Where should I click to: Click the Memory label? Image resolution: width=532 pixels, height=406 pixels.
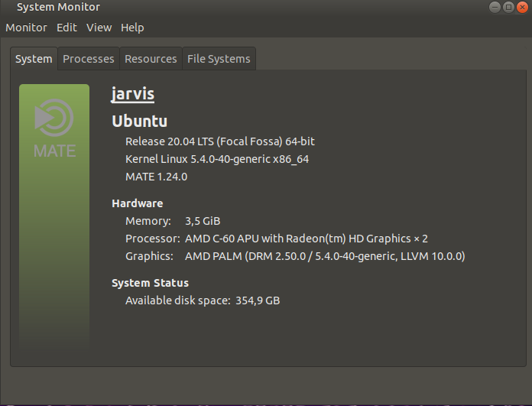[x=148, y=221]
